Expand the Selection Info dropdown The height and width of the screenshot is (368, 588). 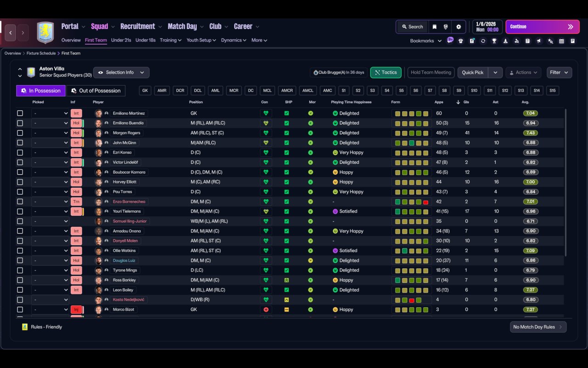click(121, 72)
